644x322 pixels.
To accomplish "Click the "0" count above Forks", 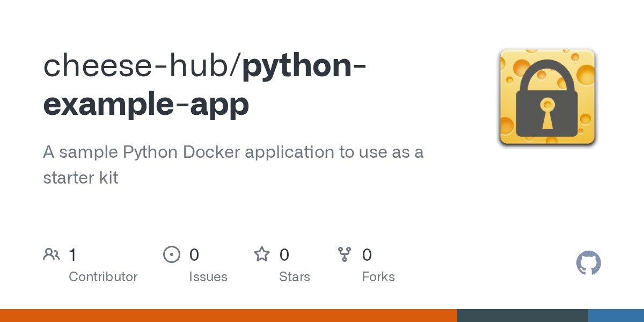I will [367, 254].
